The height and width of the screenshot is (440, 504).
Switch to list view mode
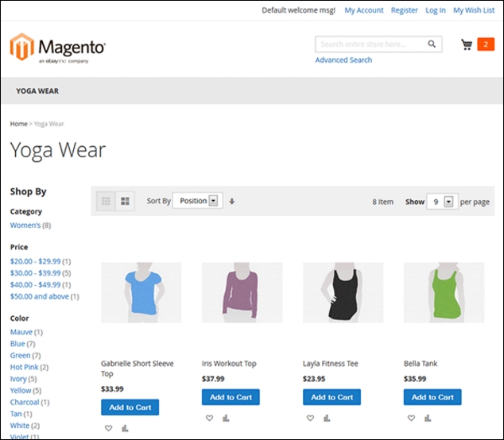click(125, 202)
